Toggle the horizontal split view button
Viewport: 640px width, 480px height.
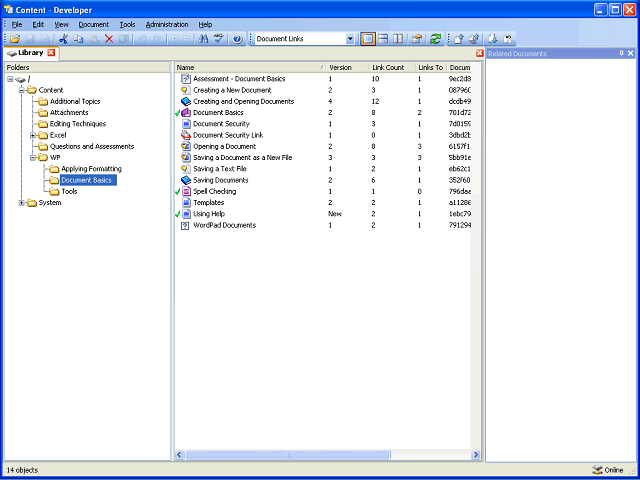383,39
